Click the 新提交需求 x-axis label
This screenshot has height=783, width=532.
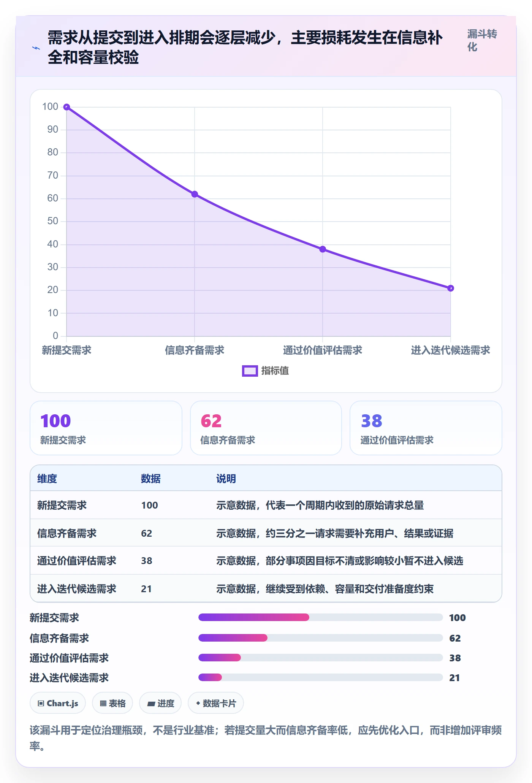(66, 350)
